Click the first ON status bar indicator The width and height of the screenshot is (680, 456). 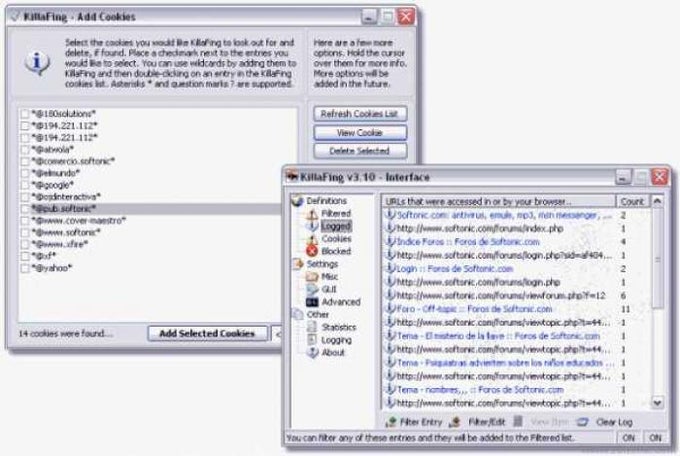pyautogui.click(x=629, y=438)
